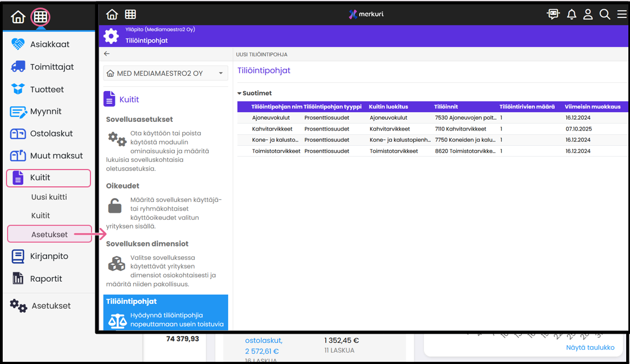
Task: Open the Kahvitarvikkeet table row
Action: coord(272,129)
